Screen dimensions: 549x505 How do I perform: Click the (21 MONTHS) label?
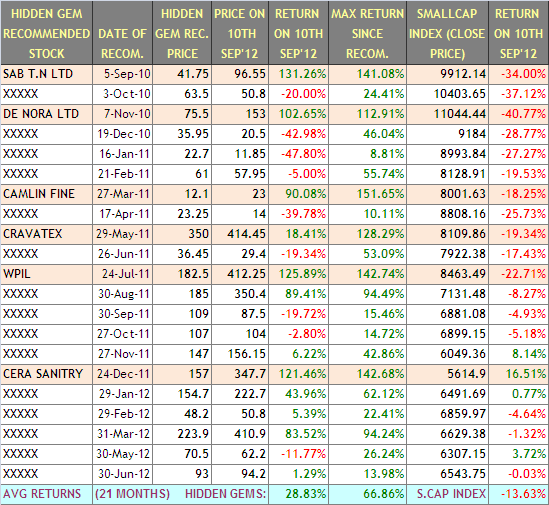pyautogui.click(x=132, y=494)
